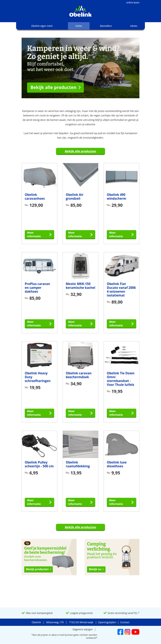
Task: Open Meer informatie for Obelink caravanhoes
Action: pos(39,234)
